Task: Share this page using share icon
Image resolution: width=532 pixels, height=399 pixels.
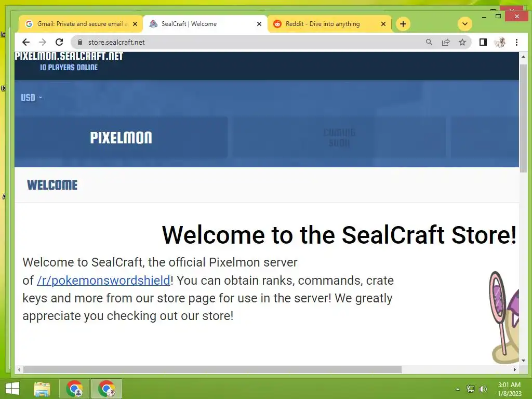Action: pos(445,42)
